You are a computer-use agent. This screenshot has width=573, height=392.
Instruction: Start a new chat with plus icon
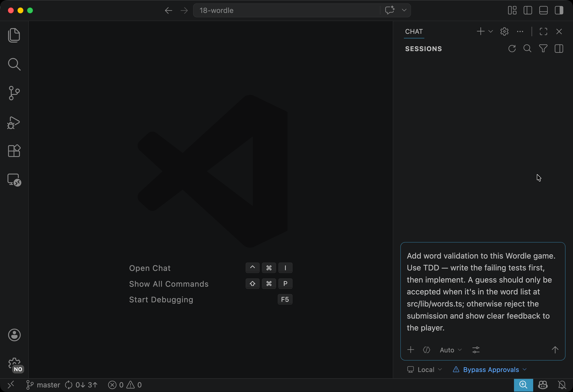coord(481,31)
